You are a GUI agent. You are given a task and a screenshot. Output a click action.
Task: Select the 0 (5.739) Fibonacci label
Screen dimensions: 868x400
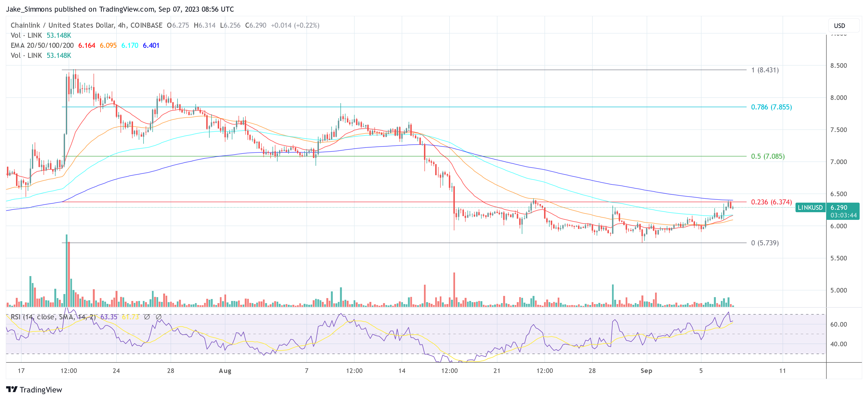(765, 243)
